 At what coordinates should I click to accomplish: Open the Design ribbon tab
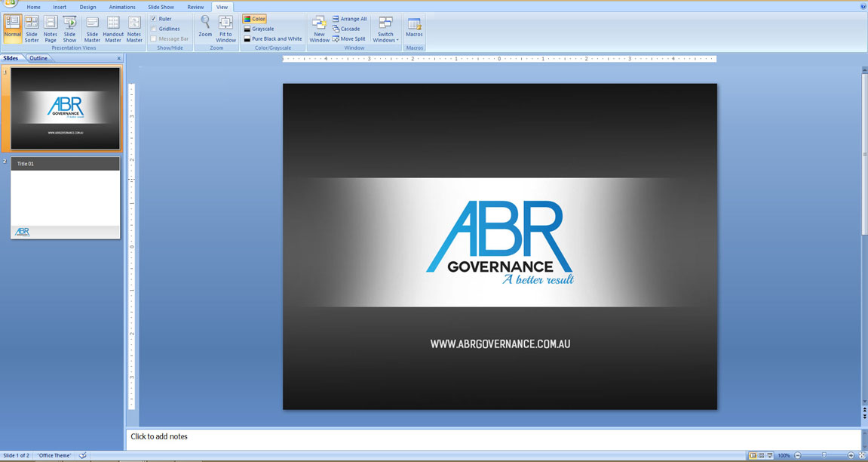coord(87,8)
